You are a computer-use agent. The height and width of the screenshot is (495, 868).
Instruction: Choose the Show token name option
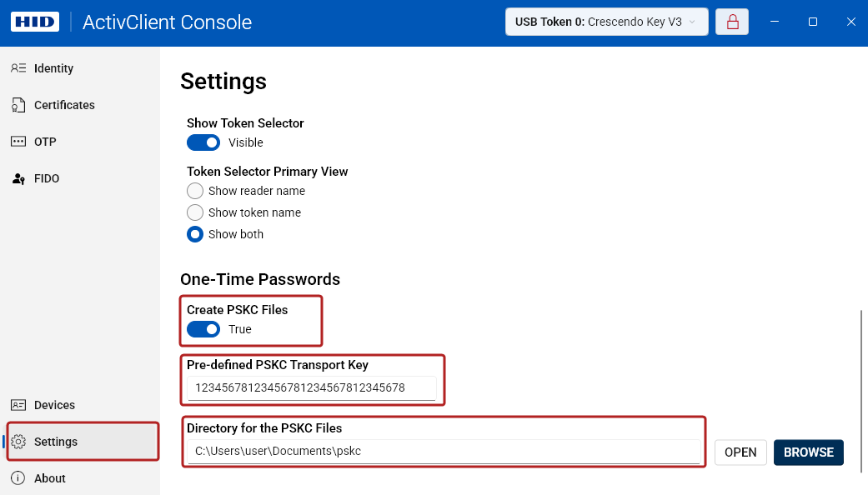[195, 212]
